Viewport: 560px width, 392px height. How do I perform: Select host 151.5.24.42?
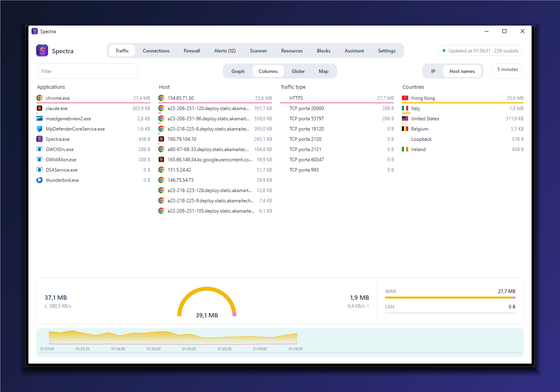[x=215, y=170]
